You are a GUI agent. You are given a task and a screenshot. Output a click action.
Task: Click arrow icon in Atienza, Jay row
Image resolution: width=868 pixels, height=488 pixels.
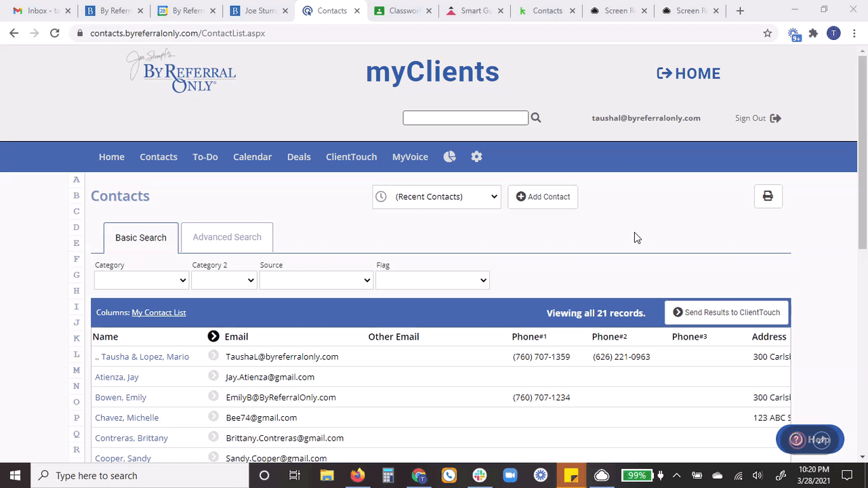pyautogui.click(x=213, y=376)
